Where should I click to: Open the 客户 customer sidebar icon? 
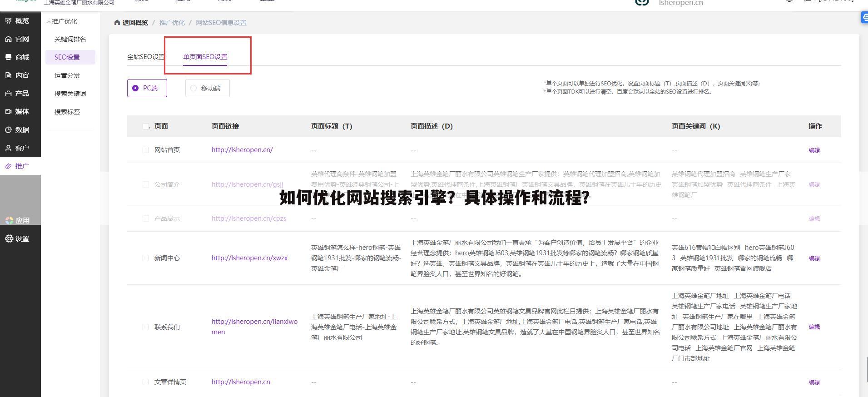click(x=9, y=148)
